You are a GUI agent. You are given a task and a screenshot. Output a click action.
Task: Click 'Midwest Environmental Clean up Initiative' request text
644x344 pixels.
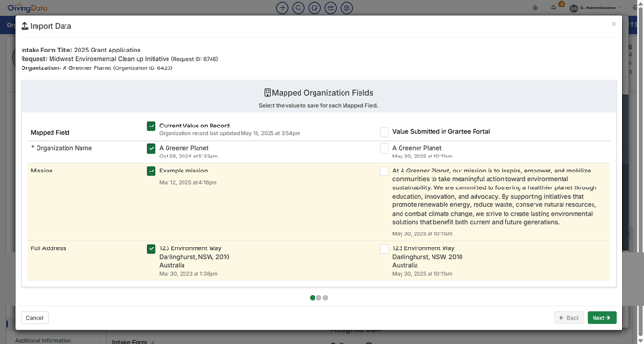pos(109,59)
